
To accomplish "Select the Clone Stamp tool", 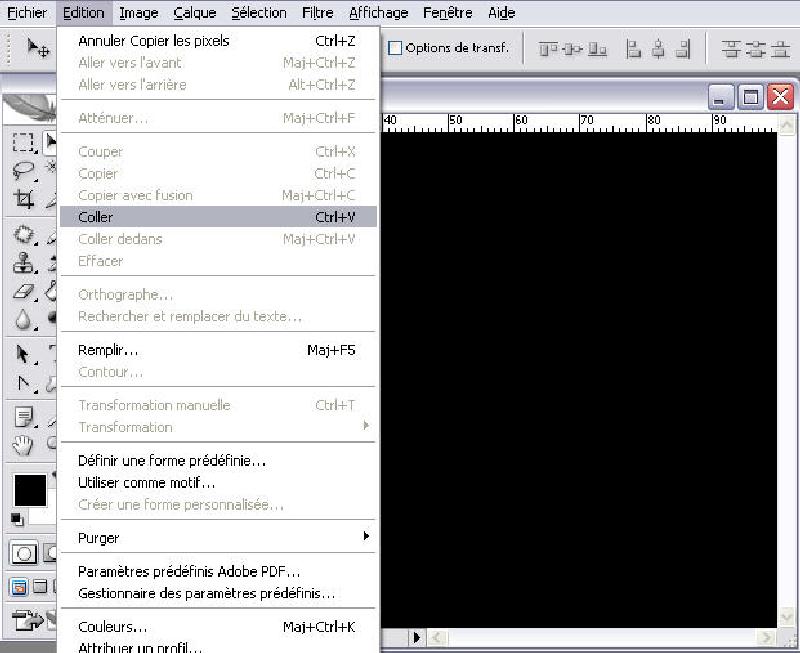I will click(23, 263).
